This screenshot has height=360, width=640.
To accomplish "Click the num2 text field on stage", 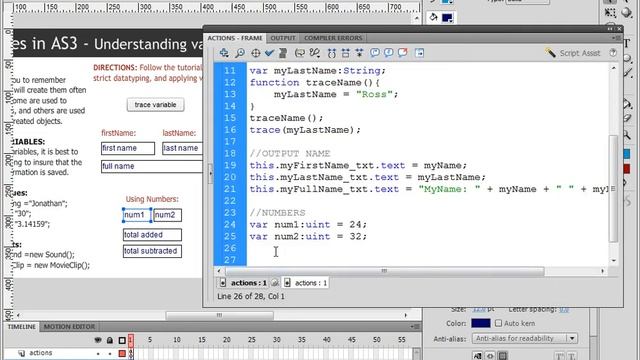I will pos(167,215).
